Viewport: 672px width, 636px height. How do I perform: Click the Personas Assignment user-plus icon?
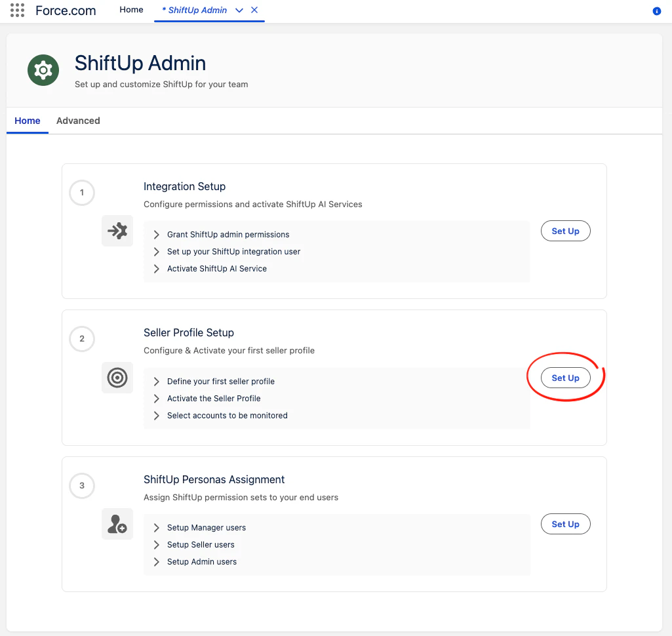coord(117,524)
